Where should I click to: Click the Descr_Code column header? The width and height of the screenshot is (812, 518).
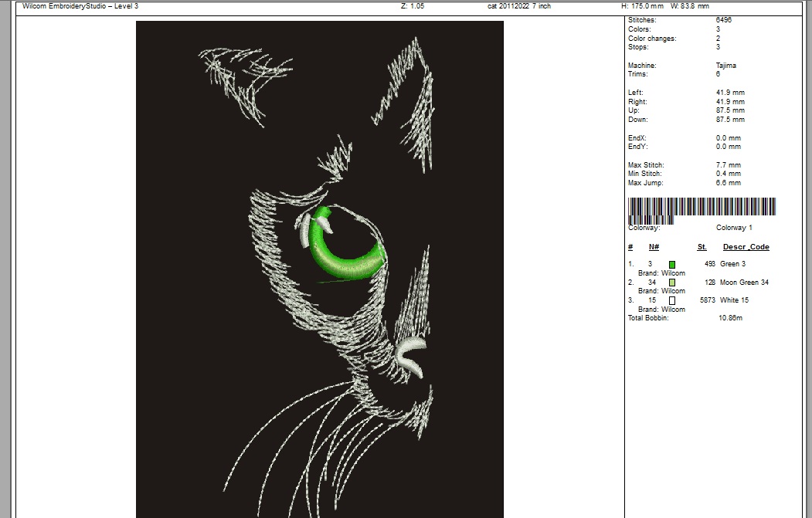pos(746,247)
